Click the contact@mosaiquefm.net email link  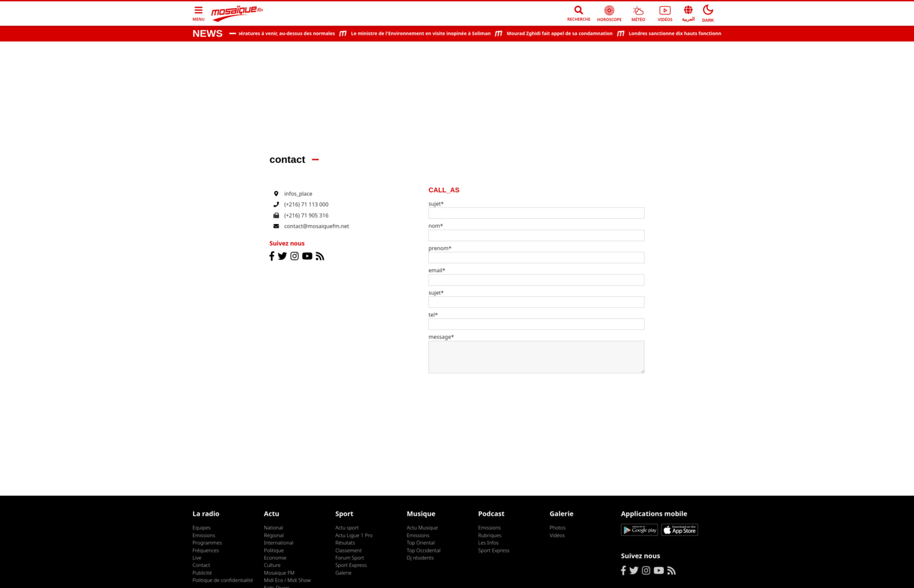point(316,226)
